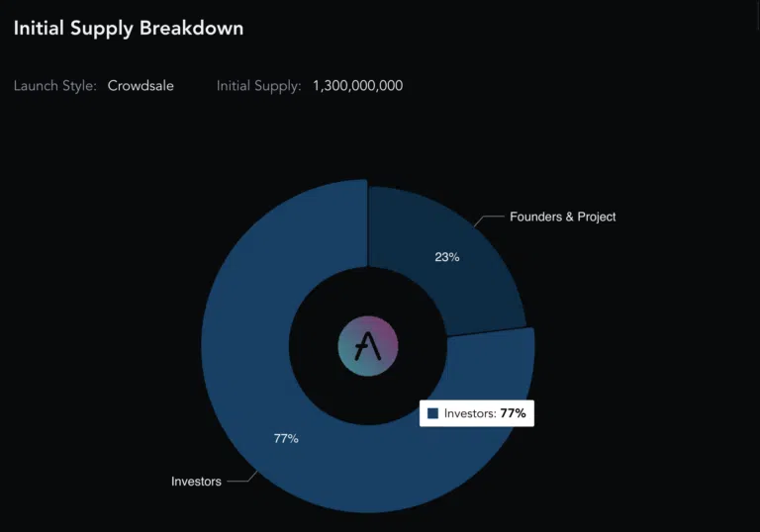Viewport: 760px width, 532px height.
Task: Click the leader line to Founders & Project
Action: coord(489,221)
